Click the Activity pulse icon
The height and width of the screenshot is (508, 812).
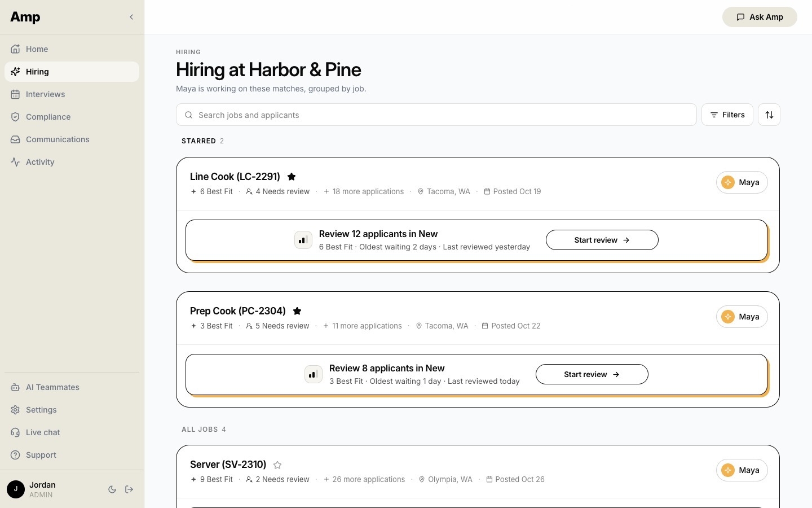(x=15, y=162)
